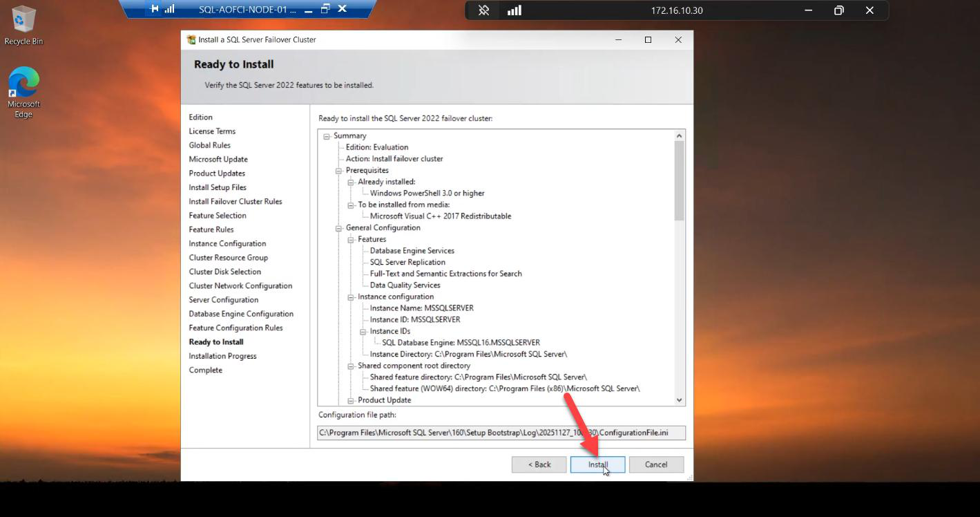Collapse the Product Update node
This screenshot has height=517, width=980.
point(351,401)
